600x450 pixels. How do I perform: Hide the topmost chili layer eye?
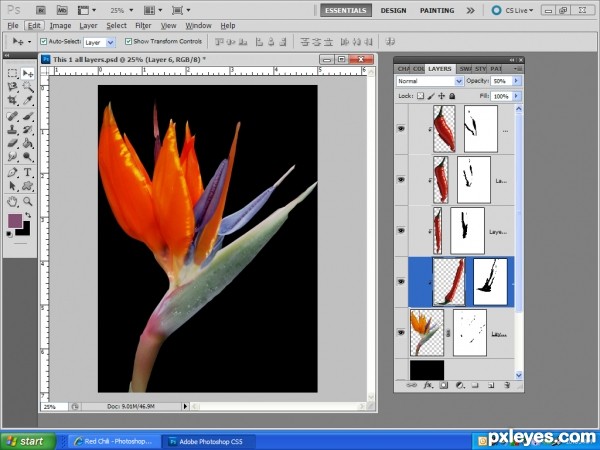pos(401,129)
